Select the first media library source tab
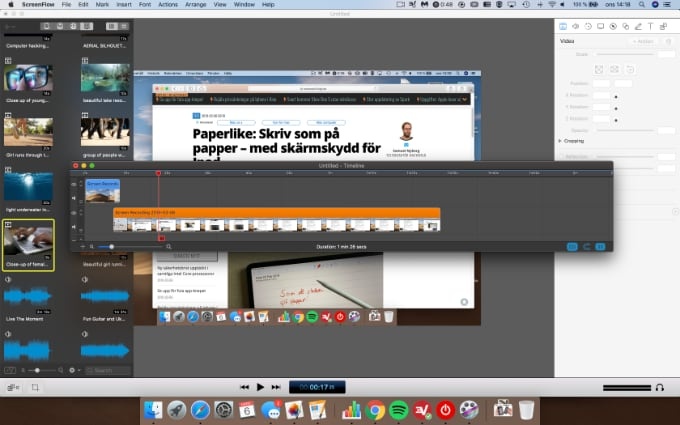This screenshot has height=425, width=680. (46, 26)
